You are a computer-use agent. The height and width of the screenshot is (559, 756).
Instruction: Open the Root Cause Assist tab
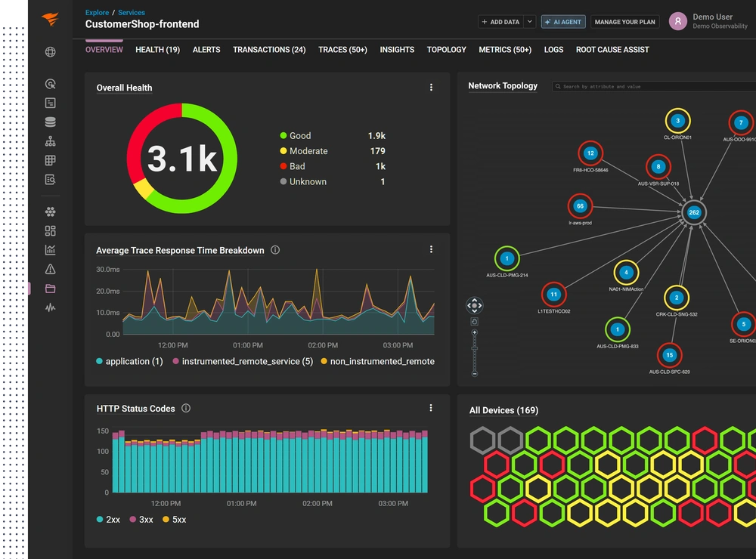click(x=612, y=50)
